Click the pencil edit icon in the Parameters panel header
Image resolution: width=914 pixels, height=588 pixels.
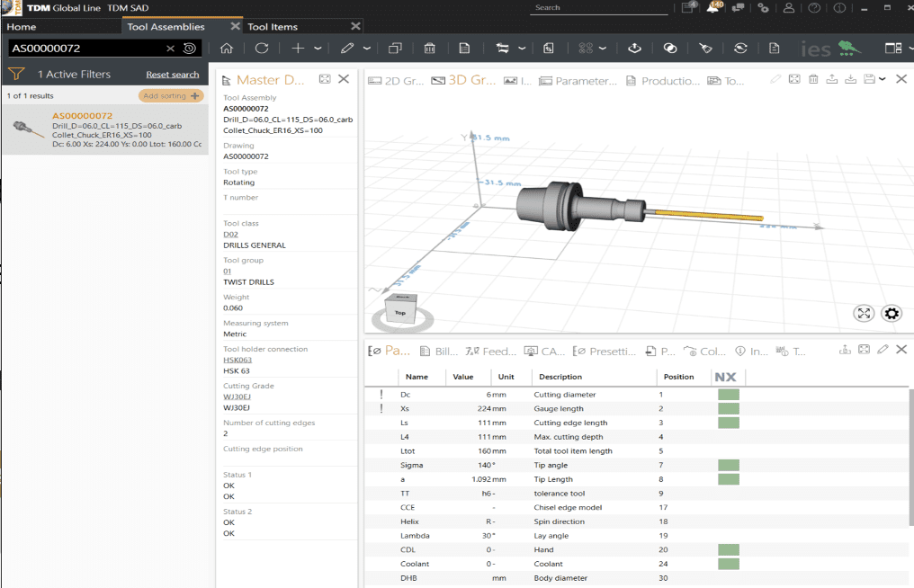883,350
